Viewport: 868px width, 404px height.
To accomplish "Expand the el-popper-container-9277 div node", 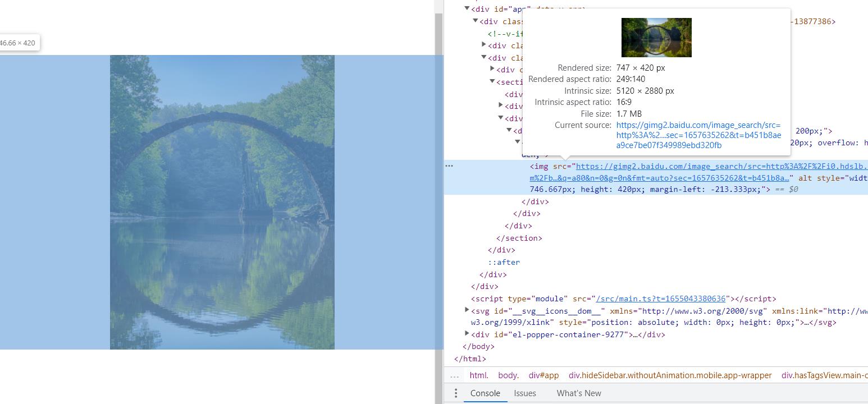I will tap(467, 334).
